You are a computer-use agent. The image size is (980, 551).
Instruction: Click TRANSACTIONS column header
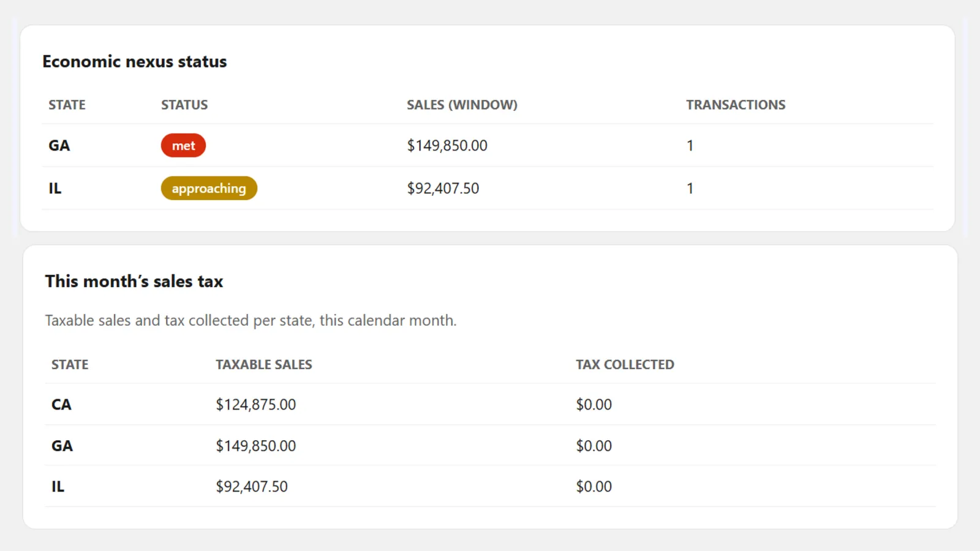click(x=736, y=105)
